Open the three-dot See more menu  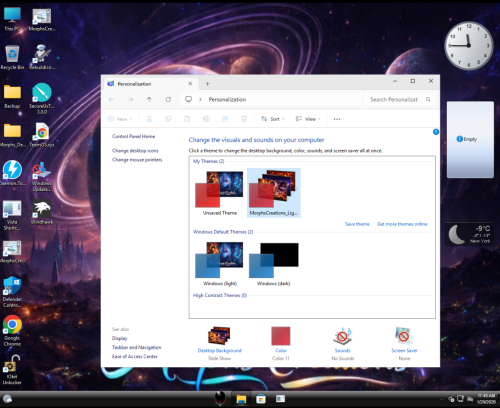(x=337, y=119)
